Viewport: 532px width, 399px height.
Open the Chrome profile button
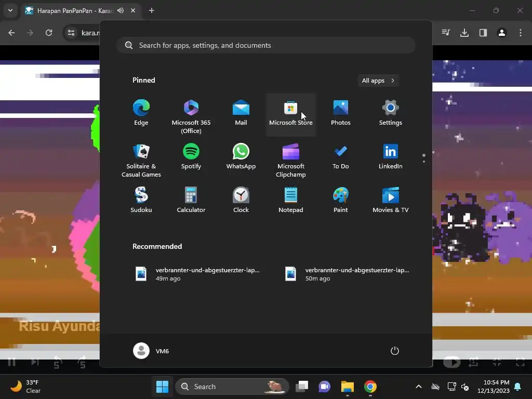click(502, 33)
